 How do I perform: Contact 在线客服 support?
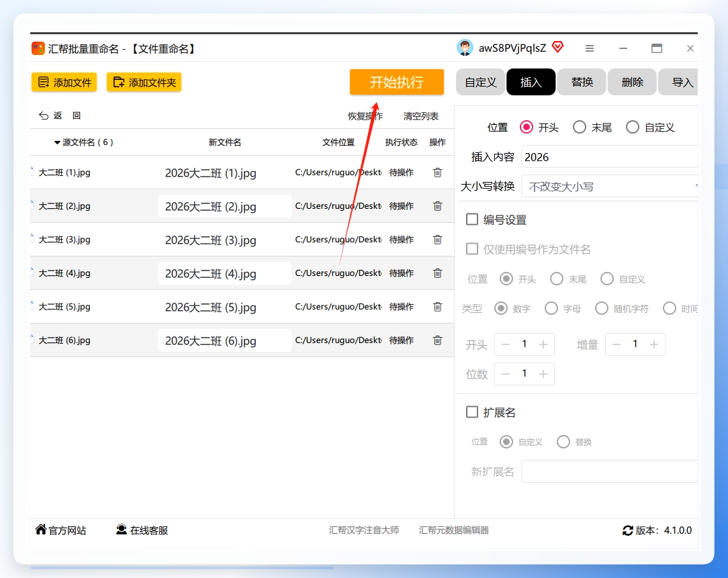coord(142,530)
